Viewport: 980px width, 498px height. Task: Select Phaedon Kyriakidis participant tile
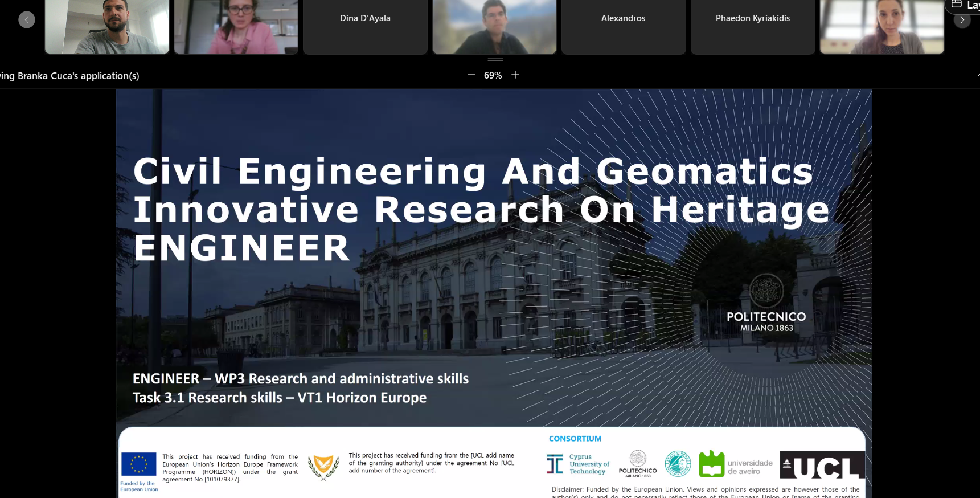coord(753,27)
